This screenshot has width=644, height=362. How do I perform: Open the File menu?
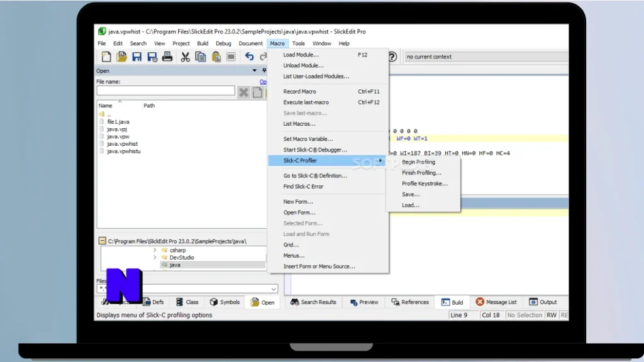coord(101,43)
